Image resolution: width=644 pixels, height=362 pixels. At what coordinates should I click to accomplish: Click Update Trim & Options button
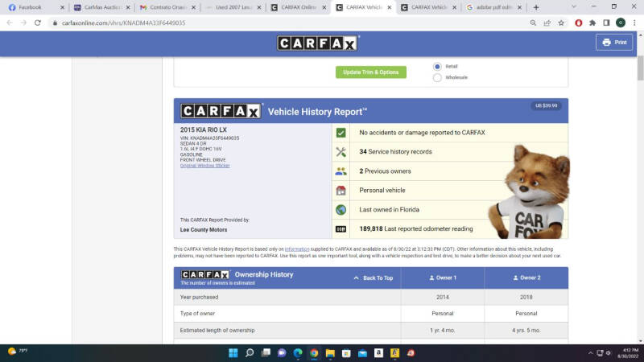[x=370, y=72]
